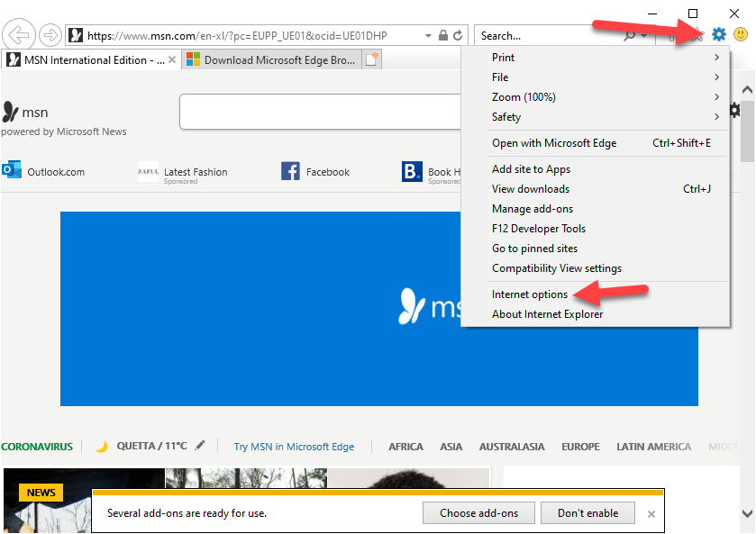Expand the Print submenu
This screenshot has height=534, width=756.
604,58
